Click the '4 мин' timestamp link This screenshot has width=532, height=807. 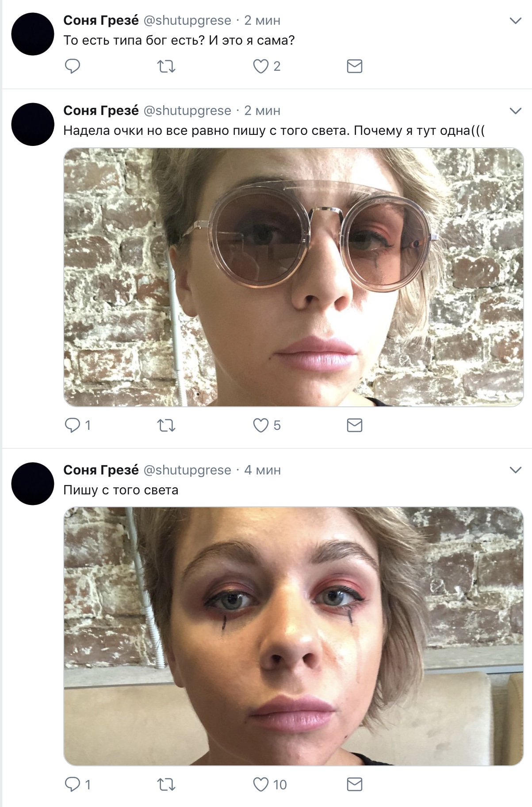[x=262, y=470]
